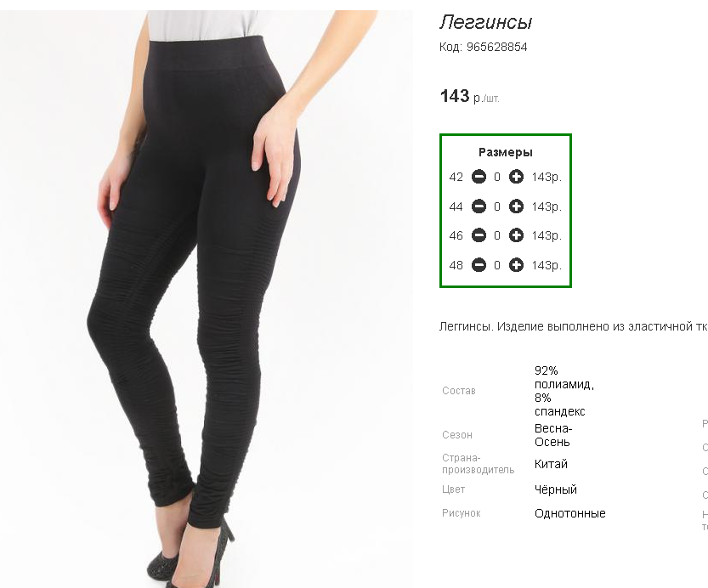The image size is (708, 588).
Task: Click the Весна-Осень season value
Action: pyautogui.click(x=553, y=435)
